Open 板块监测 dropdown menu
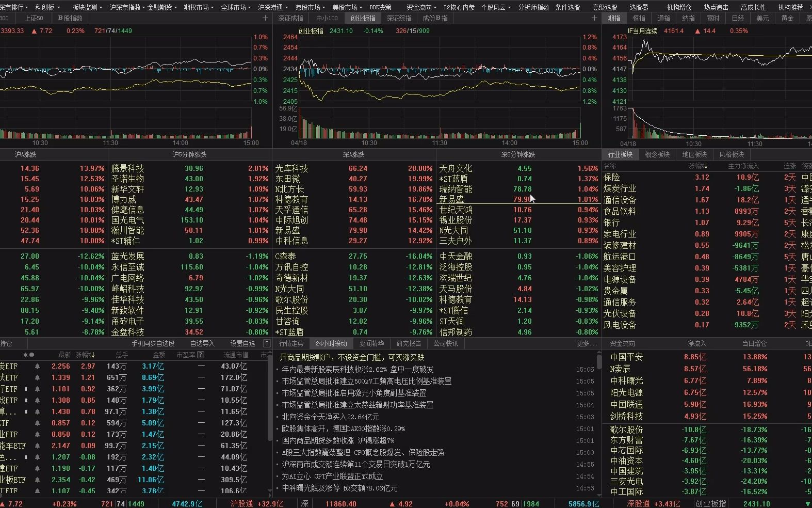 coord(87,7)
